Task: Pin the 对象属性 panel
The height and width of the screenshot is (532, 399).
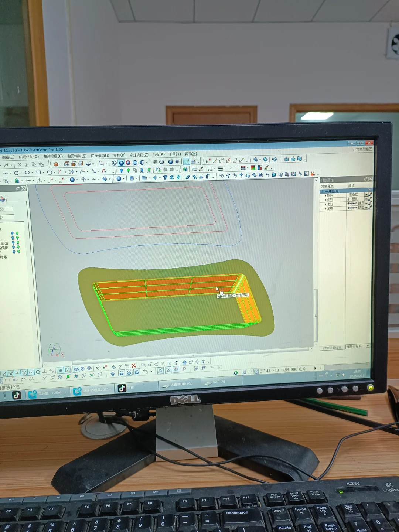Action: (x=366, y=179)
